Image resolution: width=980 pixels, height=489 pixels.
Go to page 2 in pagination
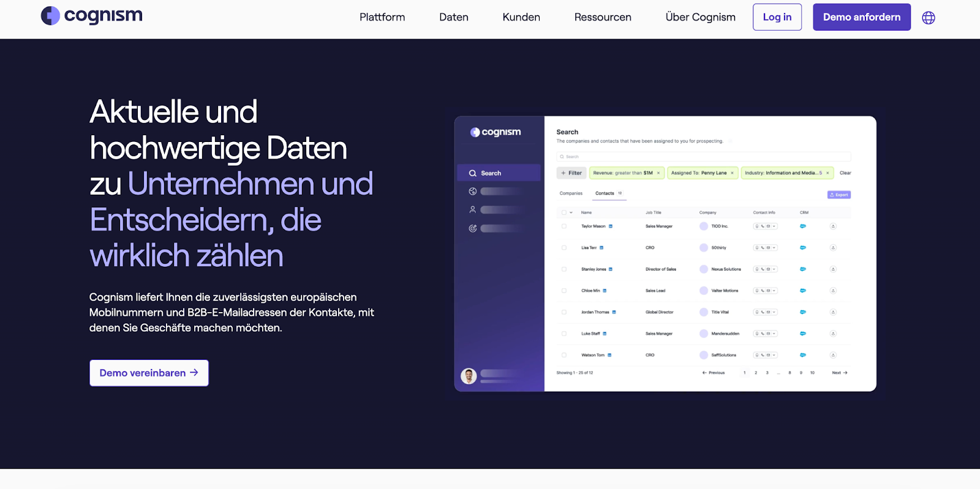click(756, 373)
